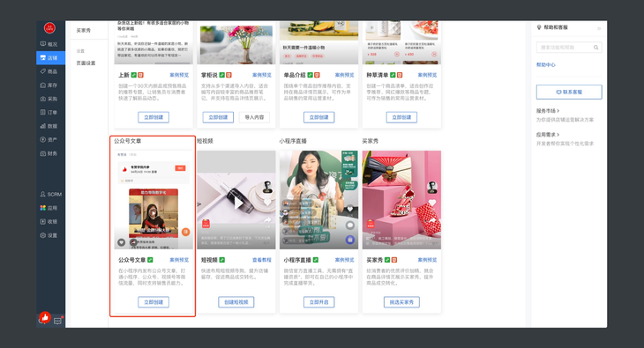Open the 应用 colorful apps icon
Image resolution: width=644 pixels, height=348 pixels.
(42, 208)
